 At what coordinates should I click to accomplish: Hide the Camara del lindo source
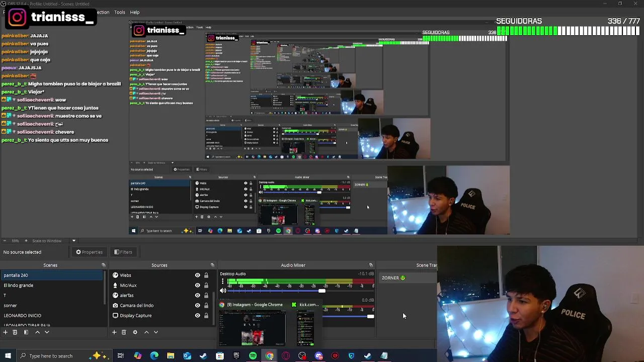pyautogui.click(x=197, y=305)
